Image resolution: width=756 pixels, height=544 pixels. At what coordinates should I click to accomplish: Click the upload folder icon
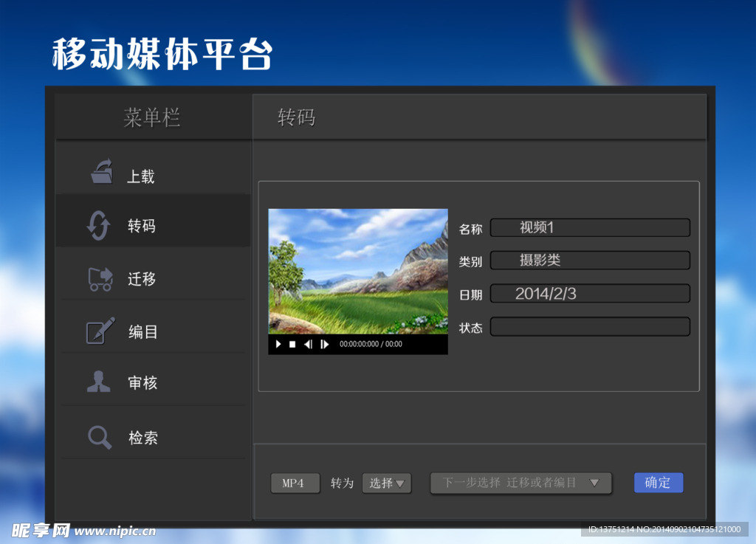[x=102, y=171]
